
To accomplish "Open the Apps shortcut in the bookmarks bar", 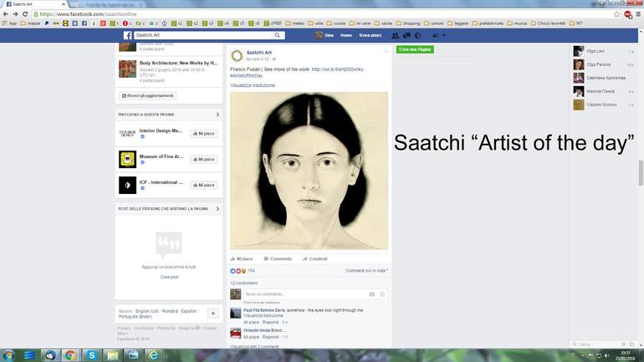I will [10, 23].
